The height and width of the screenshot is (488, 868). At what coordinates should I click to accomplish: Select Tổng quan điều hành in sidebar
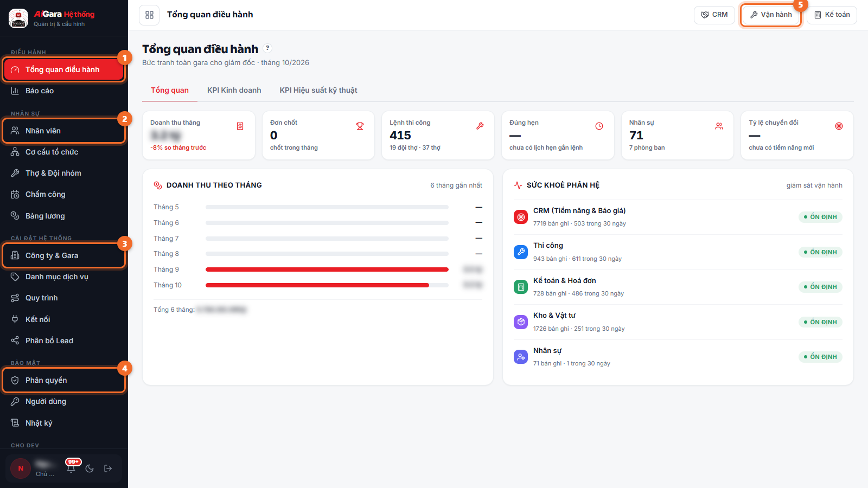64,69
